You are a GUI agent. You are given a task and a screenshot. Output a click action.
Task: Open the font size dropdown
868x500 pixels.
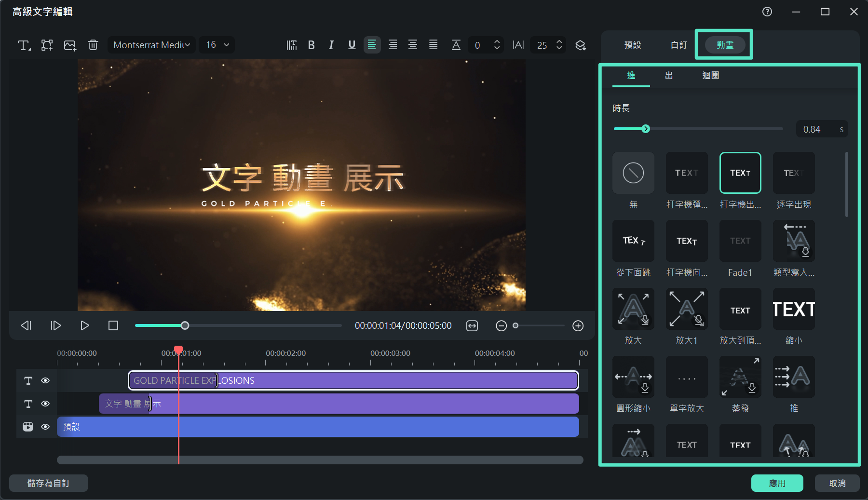pos(217,45)
